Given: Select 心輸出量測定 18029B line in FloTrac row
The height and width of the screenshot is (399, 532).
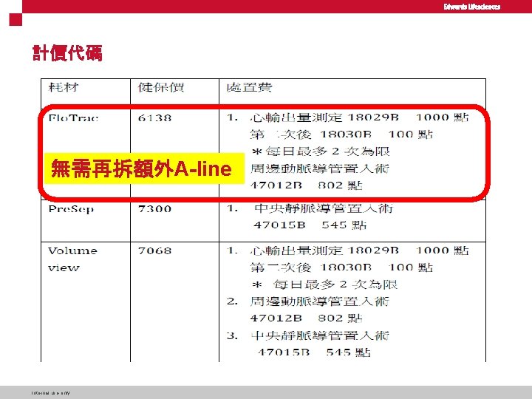Looking at the screenshot, I should point(359,117).
